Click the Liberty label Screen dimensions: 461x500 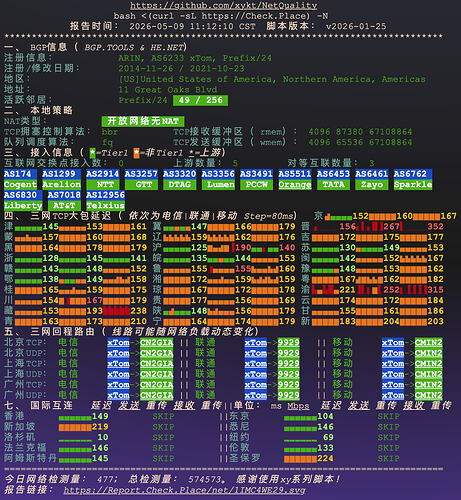23,205
